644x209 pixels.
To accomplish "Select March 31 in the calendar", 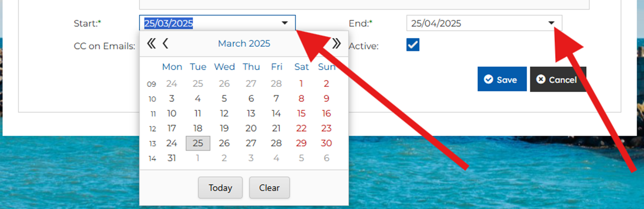I will tap(172, 158).
